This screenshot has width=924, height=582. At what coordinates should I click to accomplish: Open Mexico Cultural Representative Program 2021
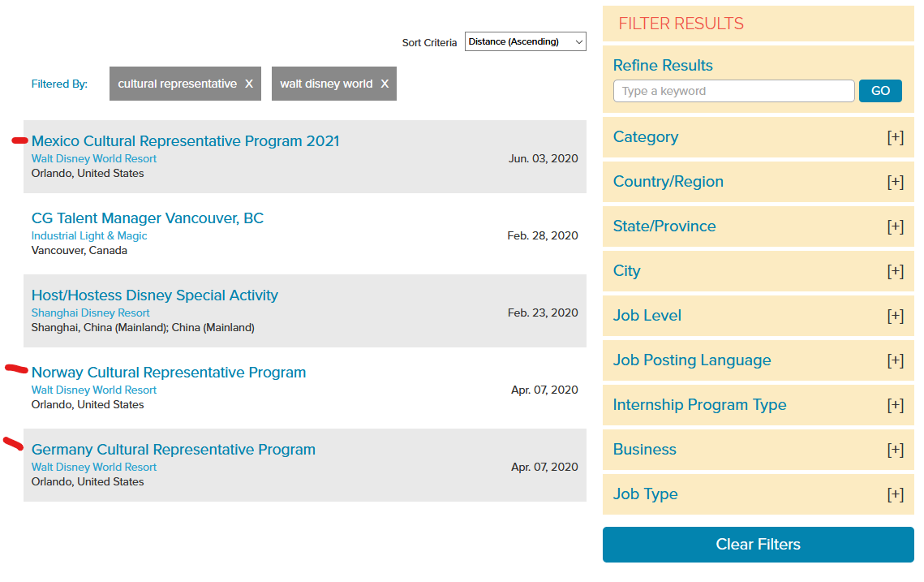[185, 141]
